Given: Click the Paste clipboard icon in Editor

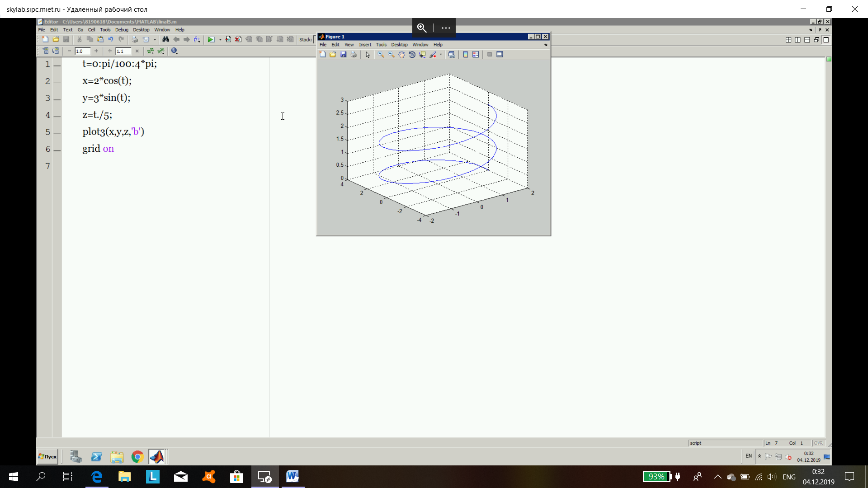Looking at the screenshot, I should 100,39.
